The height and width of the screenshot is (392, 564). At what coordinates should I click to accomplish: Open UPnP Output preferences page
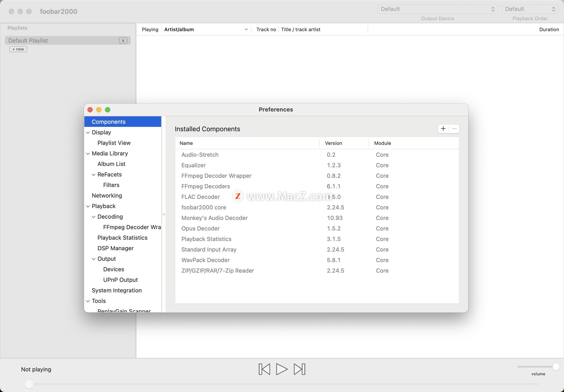coord(120,280)
